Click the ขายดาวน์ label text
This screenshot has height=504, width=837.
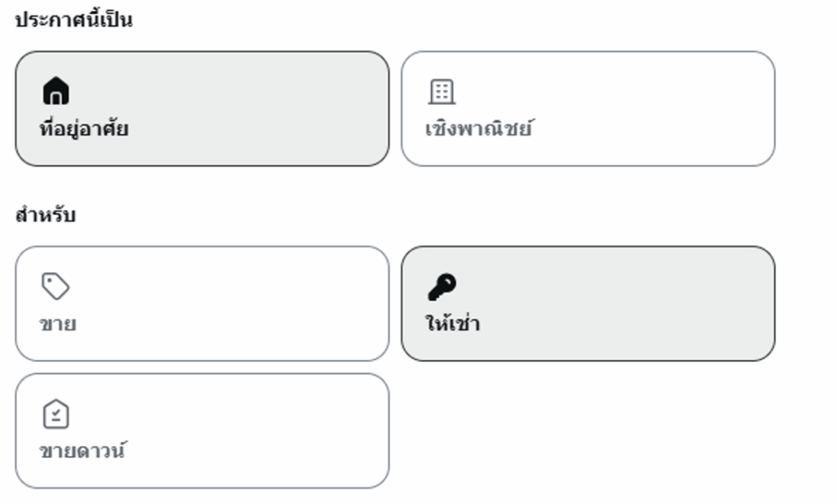click(x=83, y=451)
